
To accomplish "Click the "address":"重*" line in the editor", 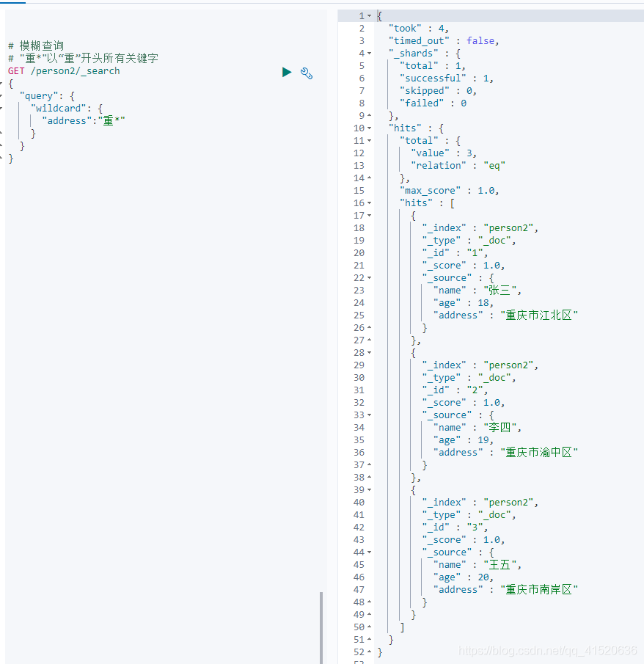I will click(84, 121).
